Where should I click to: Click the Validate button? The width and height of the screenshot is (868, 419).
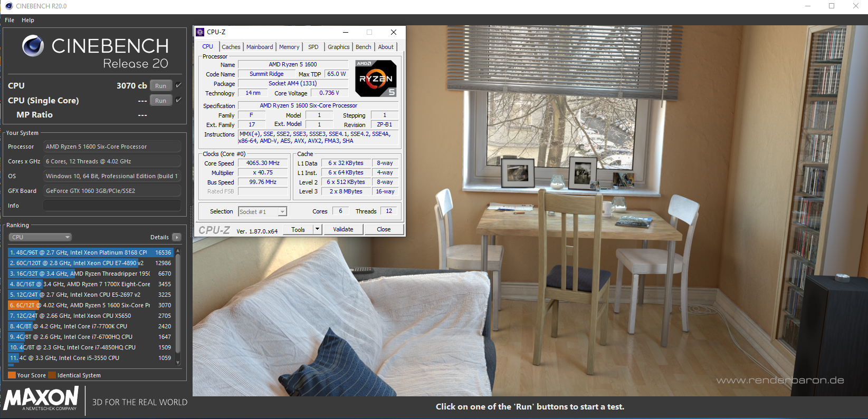[343, 229]
